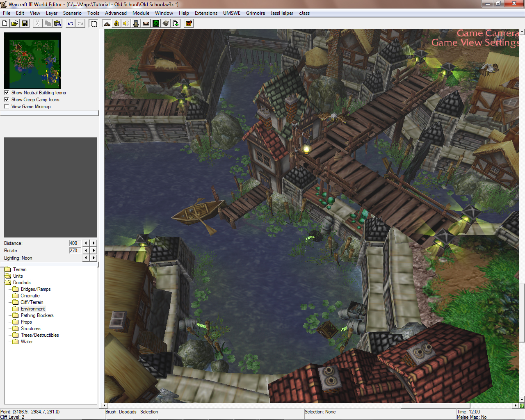This screenshot has width=525, height=420.
Task: Open the Object Editor helmet icon
Action: click(x=136, y=23)
